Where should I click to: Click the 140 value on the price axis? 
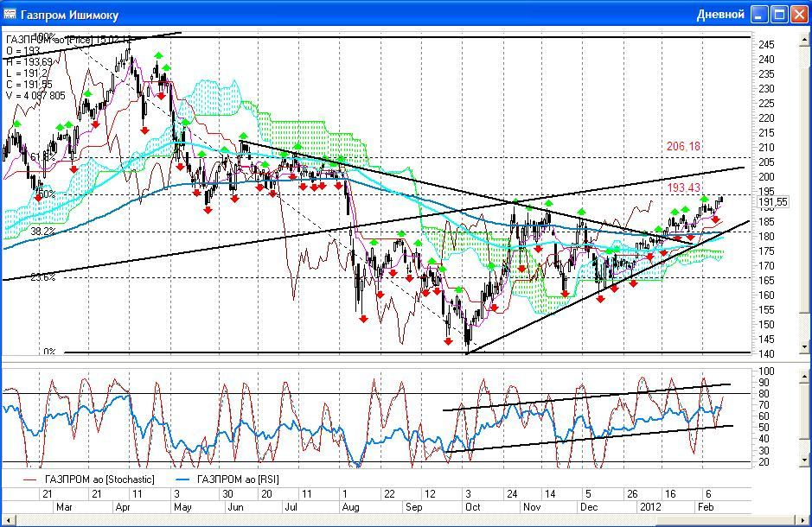tap(766, 354)
